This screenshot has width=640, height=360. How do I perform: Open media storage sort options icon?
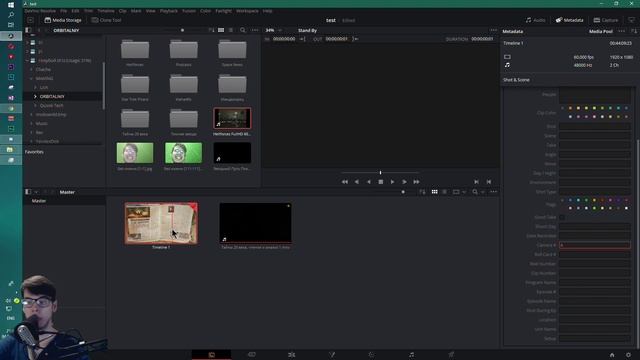[211, 30]
